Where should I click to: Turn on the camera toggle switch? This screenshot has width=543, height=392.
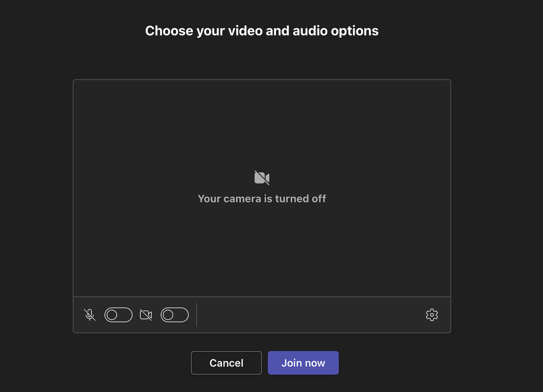click(x=174, y=315)
